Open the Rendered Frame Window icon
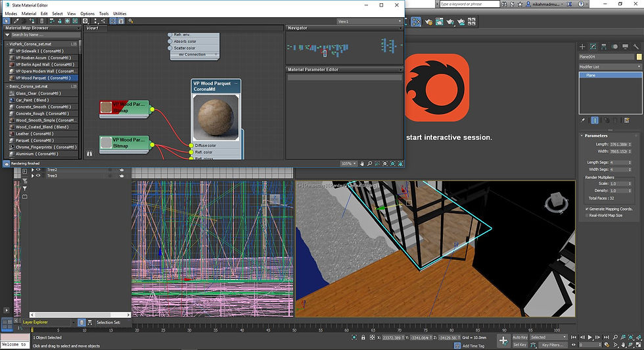This screenshot has height=350, width=644. [440, 22]
